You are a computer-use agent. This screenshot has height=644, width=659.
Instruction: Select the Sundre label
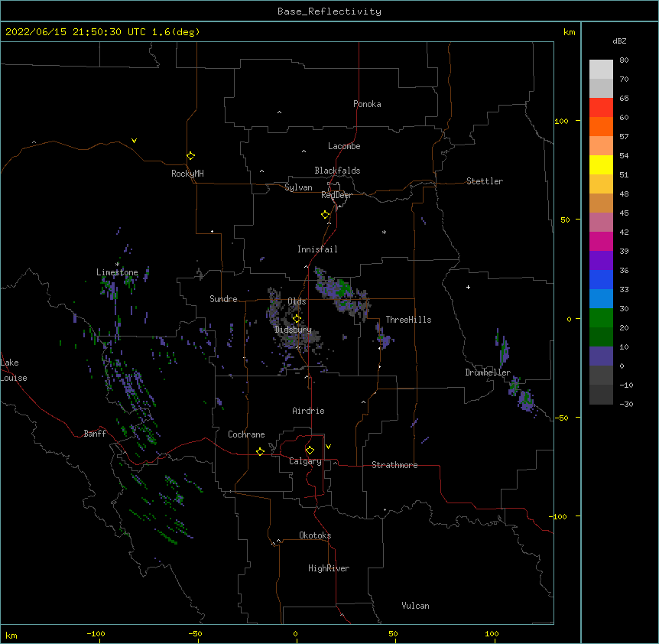coord(223,299)
